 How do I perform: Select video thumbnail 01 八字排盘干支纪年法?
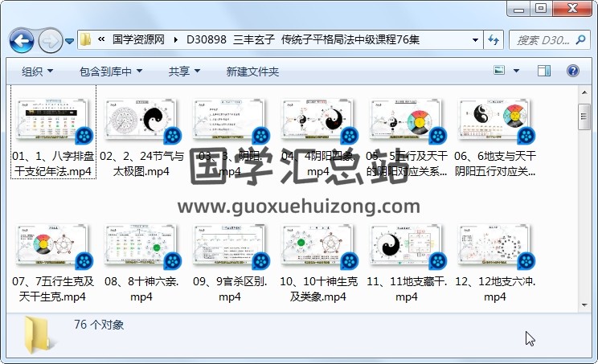click(x=52, y=119)
